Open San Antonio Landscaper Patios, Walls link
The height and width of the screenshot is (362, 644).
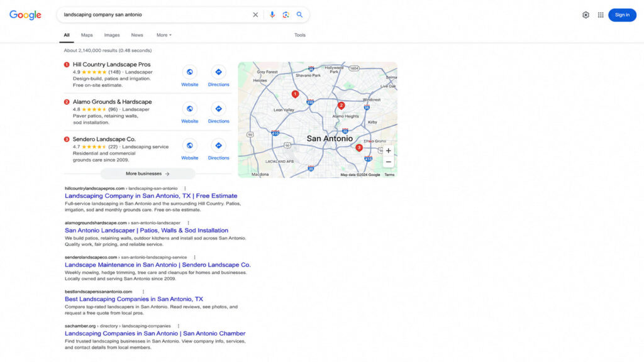pos(146,230)
